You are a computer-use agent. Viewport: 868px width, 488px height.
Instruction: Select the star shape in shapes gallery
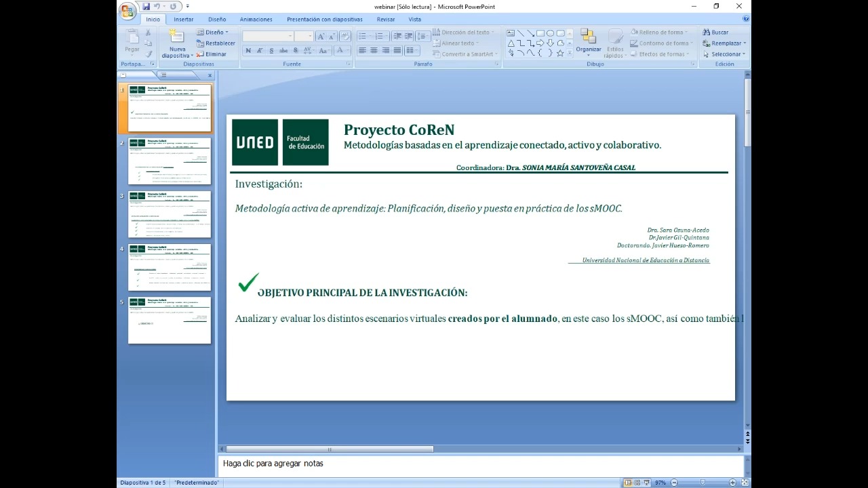(560, 53)
